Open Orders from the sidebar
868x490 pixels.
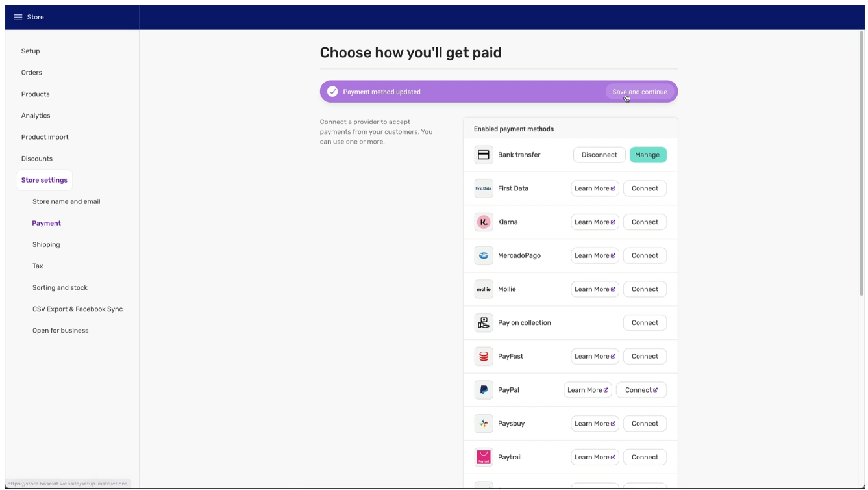[x=31, y=72]
